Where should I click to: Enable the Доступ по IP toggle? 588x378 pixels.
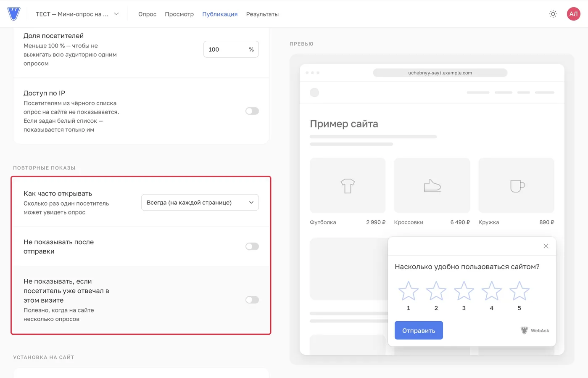click(x=252, y=111)
